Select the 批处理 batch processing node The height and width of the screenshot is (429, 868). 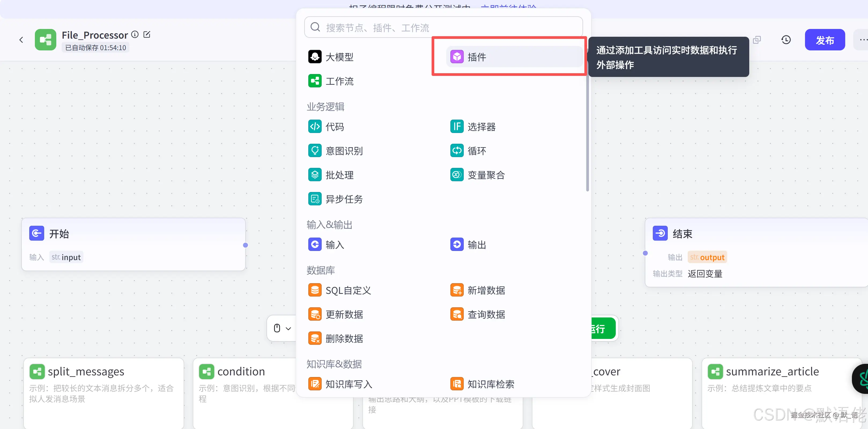click(x=339, y=175)
